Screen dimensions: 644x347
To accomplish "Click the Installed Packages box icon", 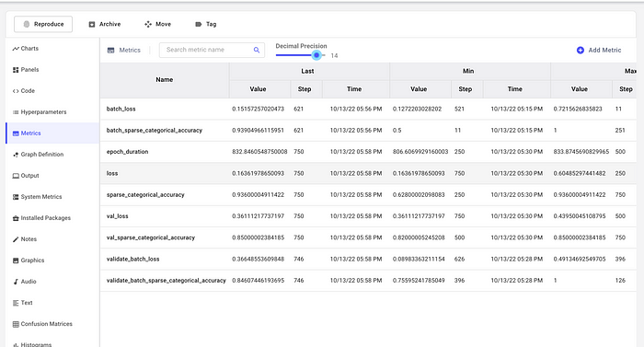I will [16, 218].
